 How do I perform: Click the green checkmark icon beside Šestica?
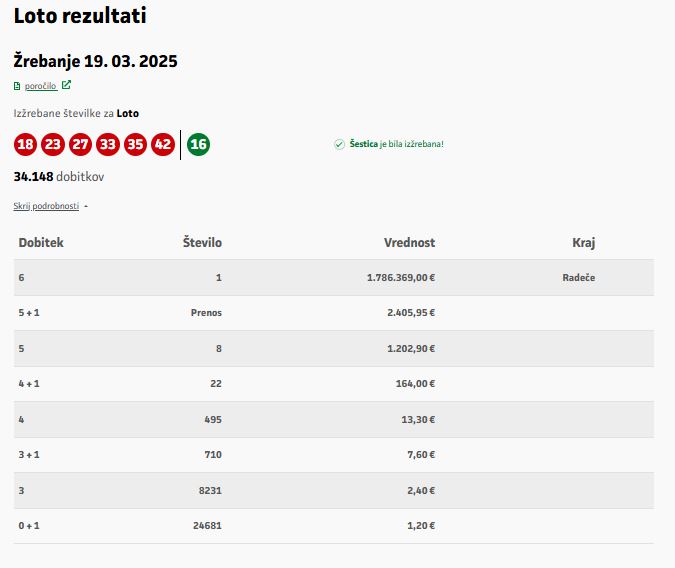[x=340, y=144]
